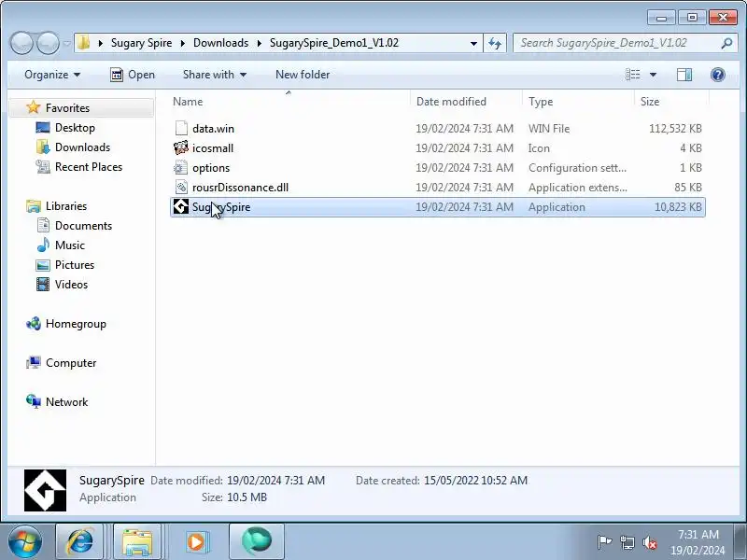This screenshot has height=560, width=747.
Task: Click the Open toolbar button
Action: pos(133,75)
